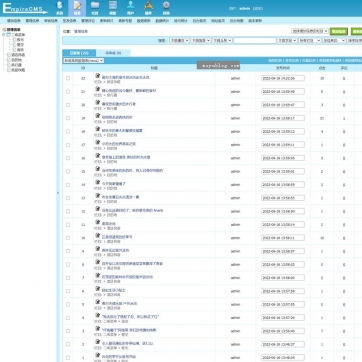Click the first green button at top right
Viewport: 362px width, 362px height.
pos(339,31)
